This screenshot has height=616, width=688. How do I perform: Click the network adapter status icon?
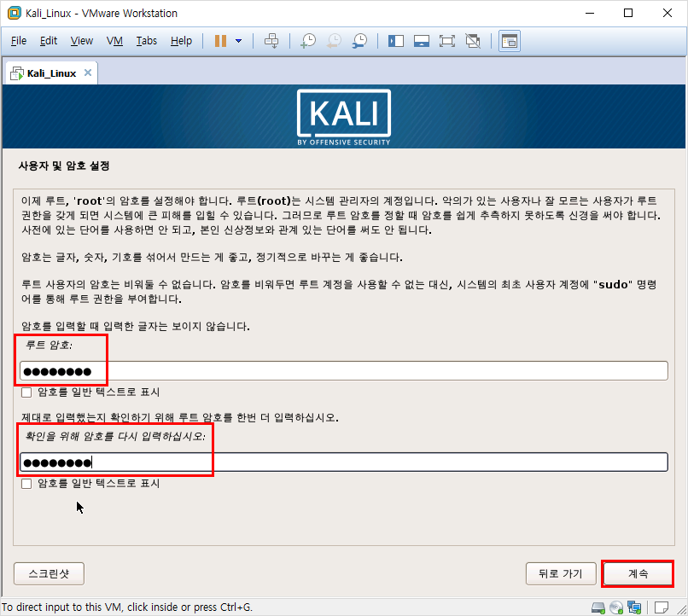coord(634,607)
